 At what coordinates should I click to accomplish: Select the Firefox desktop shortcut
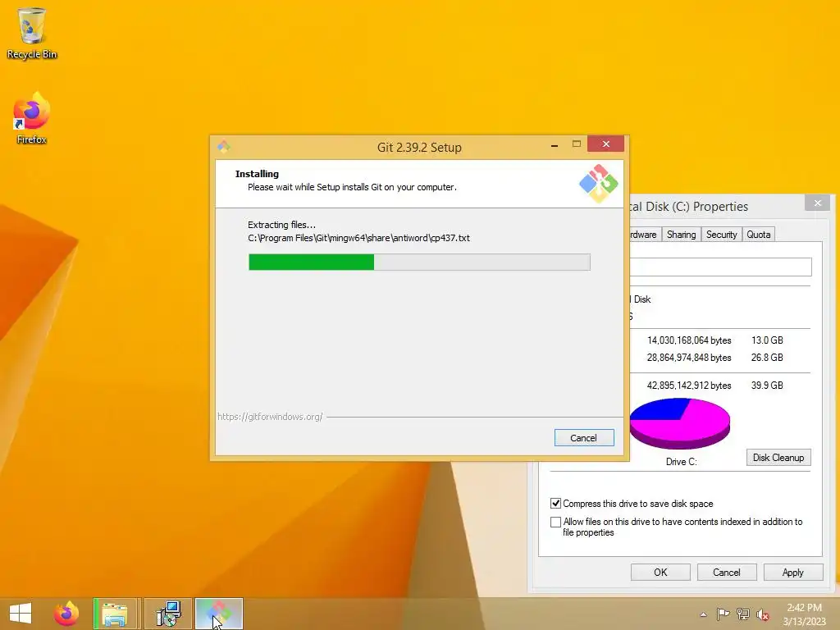tap(32, 118)
